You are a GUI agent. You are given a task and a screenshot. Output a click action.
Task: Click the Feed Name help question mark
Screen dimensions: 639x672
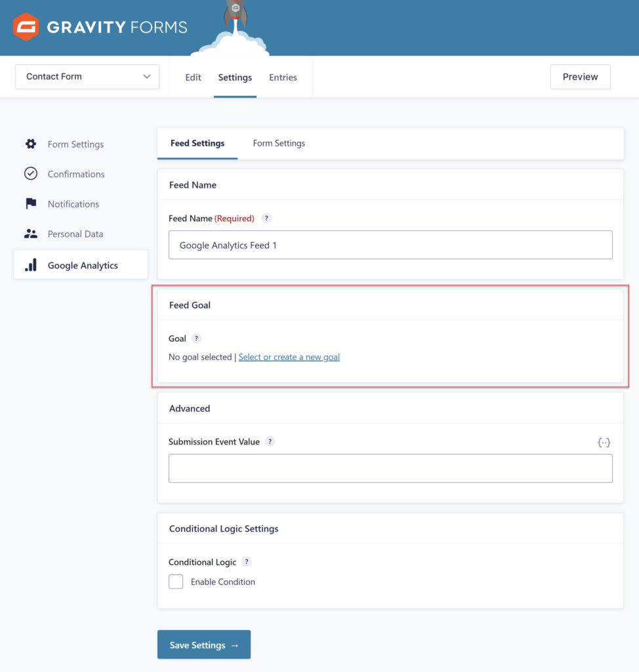pyautogui.click(x=266, y=218)
